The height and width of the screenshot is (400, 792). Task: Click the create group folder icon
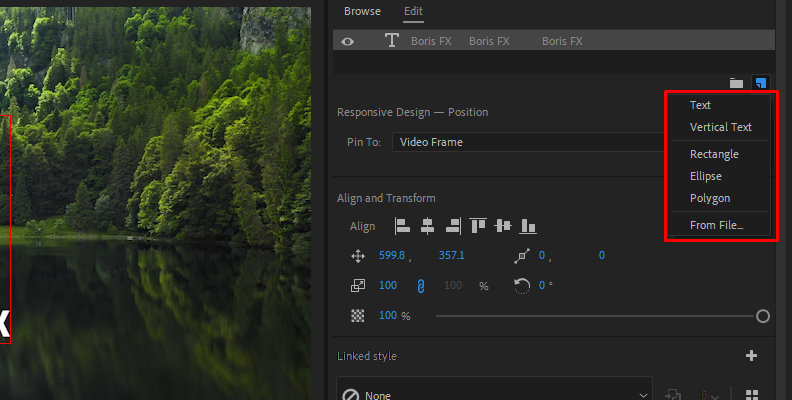click(x=737, y=83)
